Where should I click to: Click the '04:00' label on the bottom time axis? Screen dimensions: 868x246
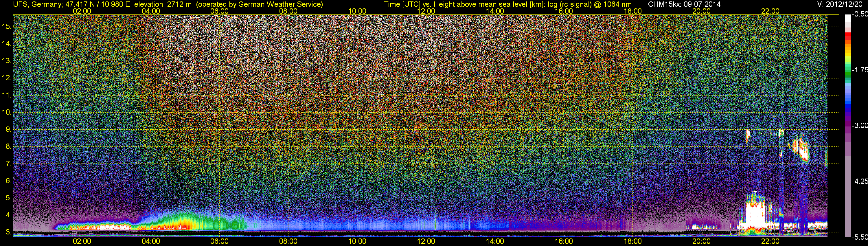tap(151, 242)
